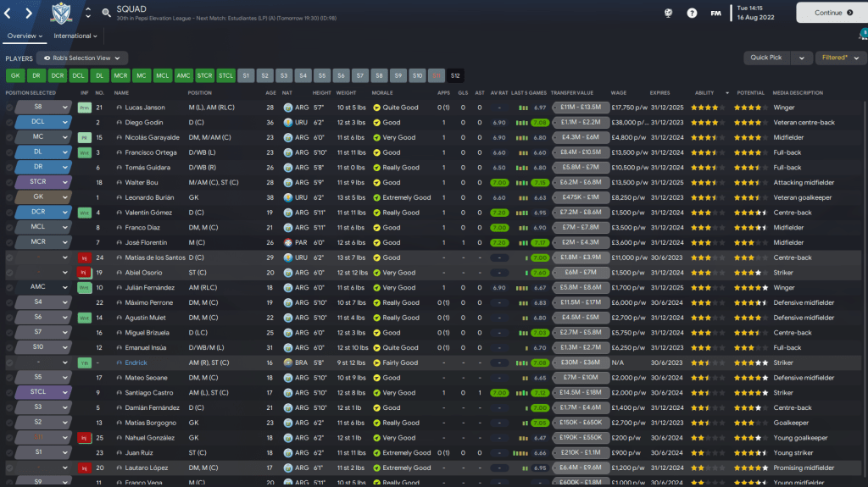
Task: Go back using the left arrow
Action: (x=9, y=13)
